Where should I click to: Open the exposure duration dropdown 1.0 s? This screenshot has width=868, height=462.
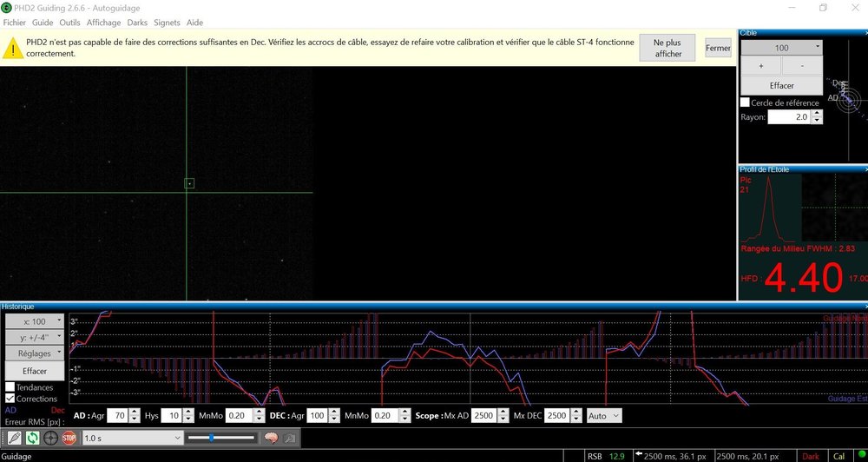point(132,439)
